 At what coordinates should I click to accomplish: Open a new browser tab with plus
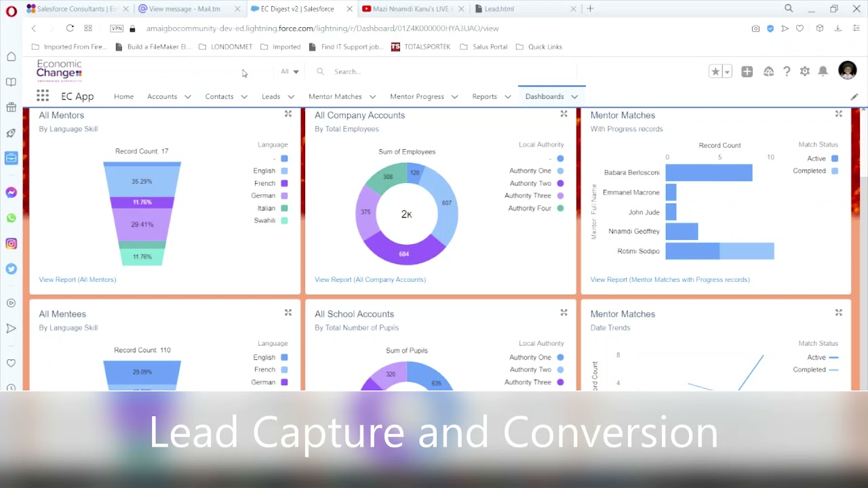tap(590, 9)
